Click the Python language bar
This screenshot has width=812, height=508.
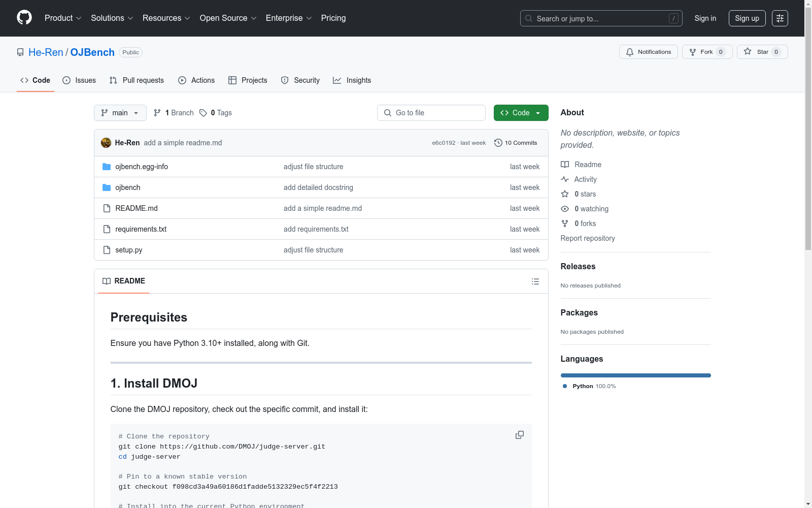[x=636, y=375]
